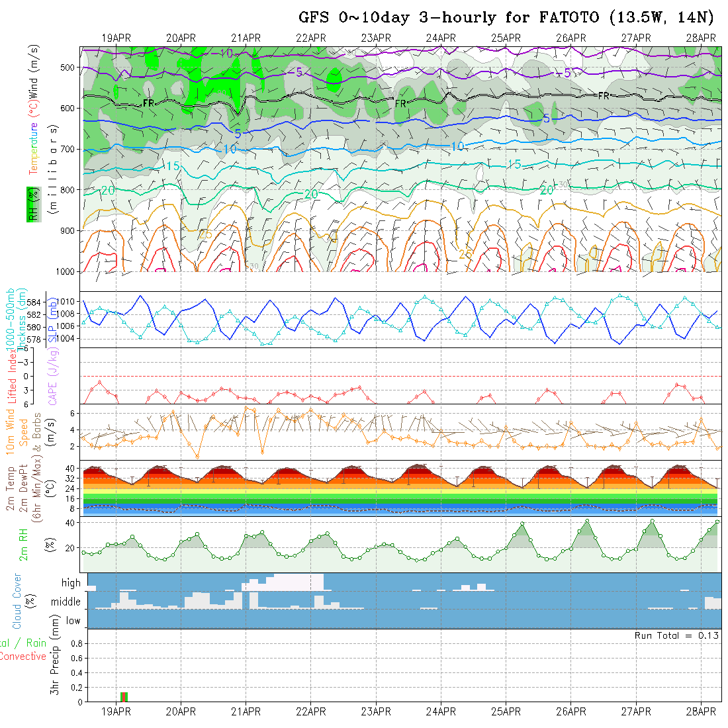This screenshot has width=728, height=728.
Task: Click the leftmost FR freezing level label
Action: point(149,103)
